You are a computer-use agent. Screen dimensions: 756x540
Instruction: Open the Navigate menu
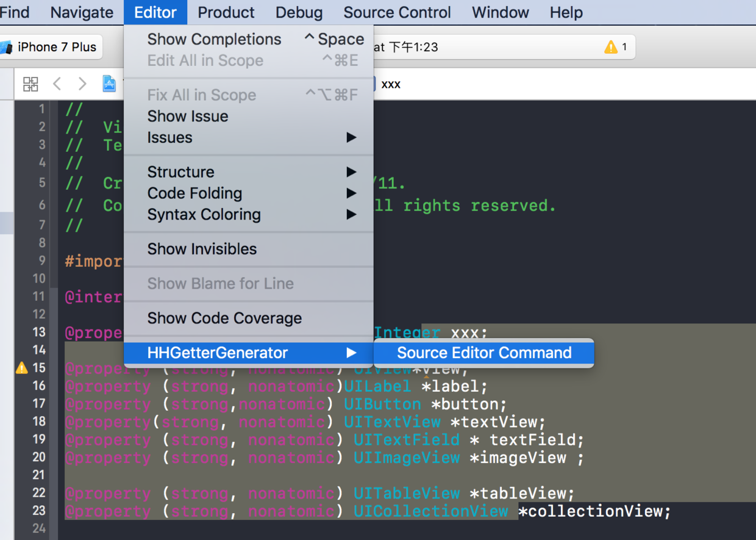[x=82, y=12]
